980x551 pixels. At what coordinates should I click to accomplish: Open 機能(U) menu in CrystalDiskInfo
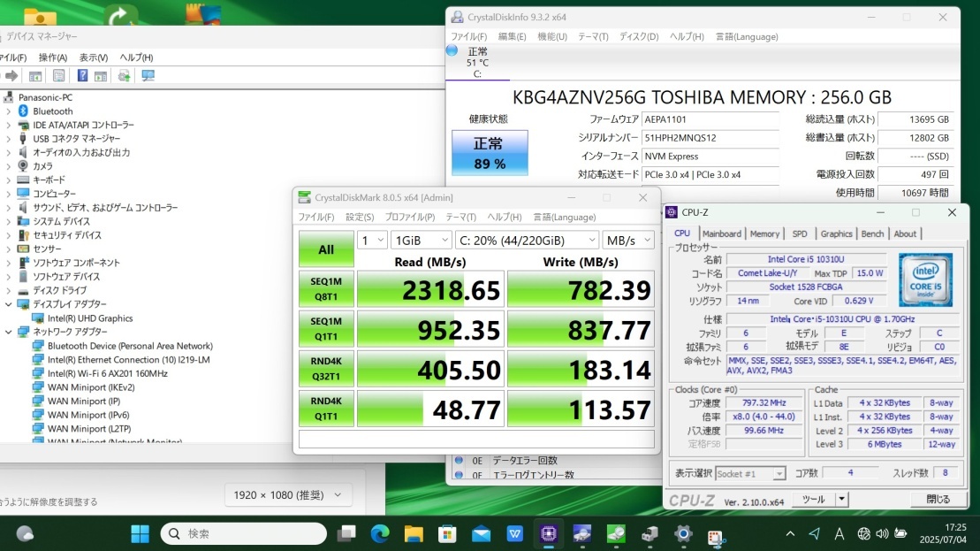point(552,37)
